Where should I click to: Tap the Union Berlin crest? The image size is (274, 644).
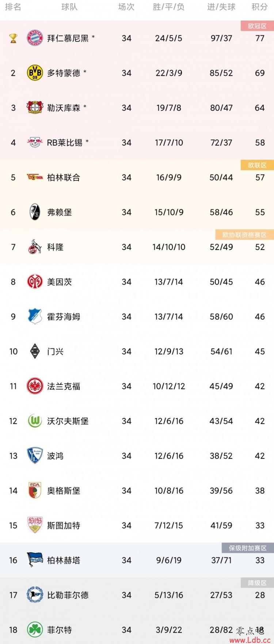35,177
